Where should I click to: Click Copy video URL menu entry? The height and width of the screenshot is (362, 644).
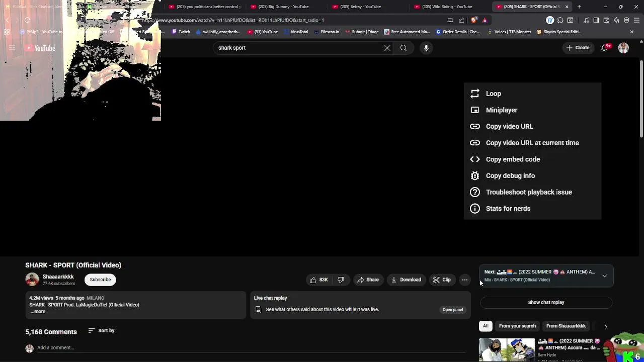pos(532,126)
